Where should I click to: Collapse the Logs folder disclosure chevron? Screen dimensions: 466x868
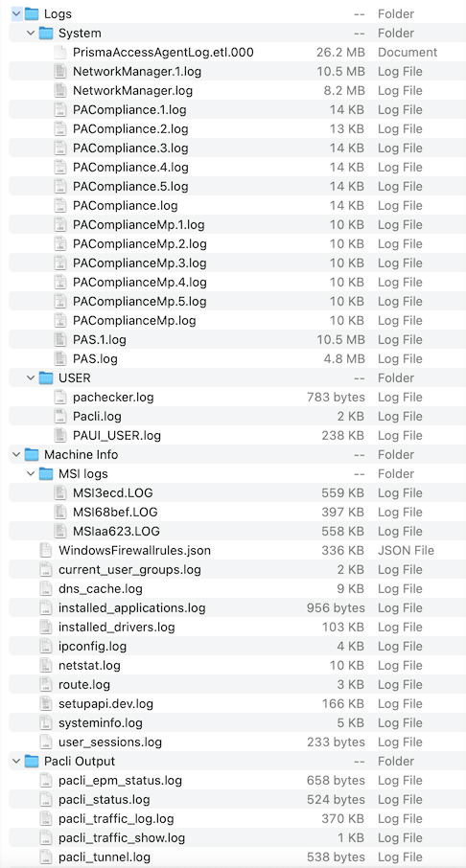click(16, 13)
